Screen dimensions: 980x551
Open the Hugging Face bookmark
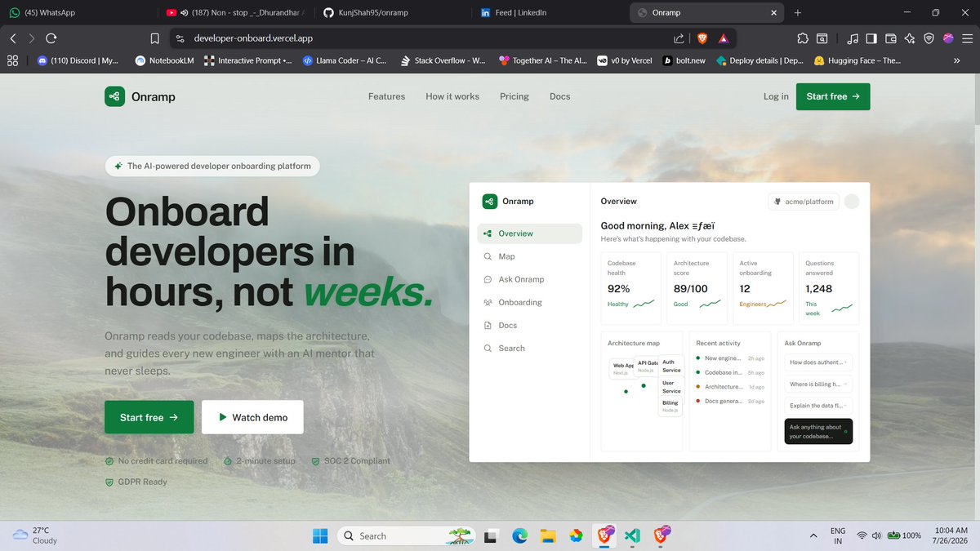[x=857, y=60]
